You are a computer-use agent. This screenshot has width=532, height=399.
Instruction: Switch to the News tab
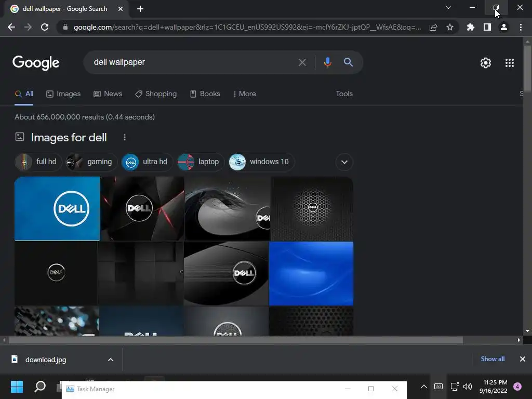tap(108, 94)
